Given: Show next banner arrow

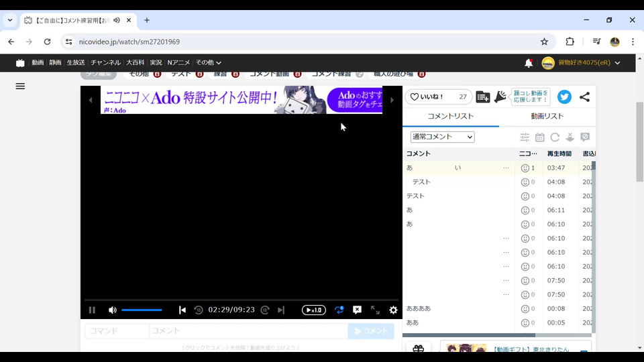Looking at the screenshot, I should pos(392,100).
